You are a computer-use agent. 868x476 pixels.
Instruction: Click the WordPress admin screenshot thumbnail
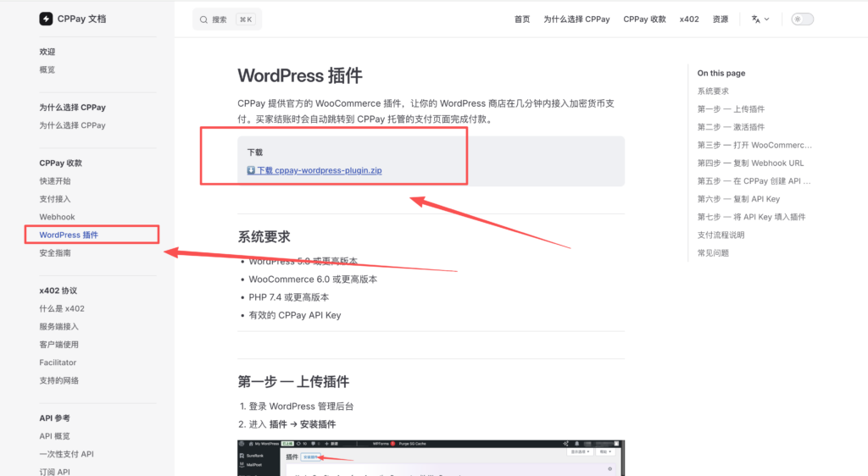431,457
